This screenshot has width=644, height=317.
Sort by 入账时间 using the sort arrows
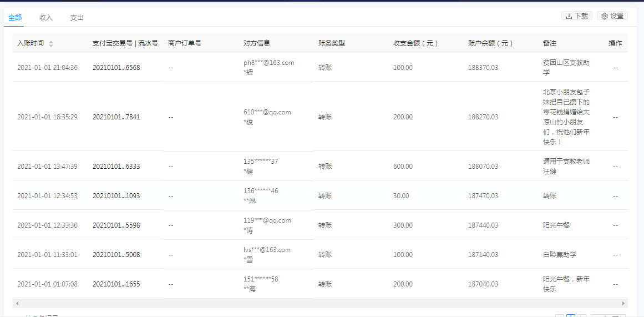(51, 44)
